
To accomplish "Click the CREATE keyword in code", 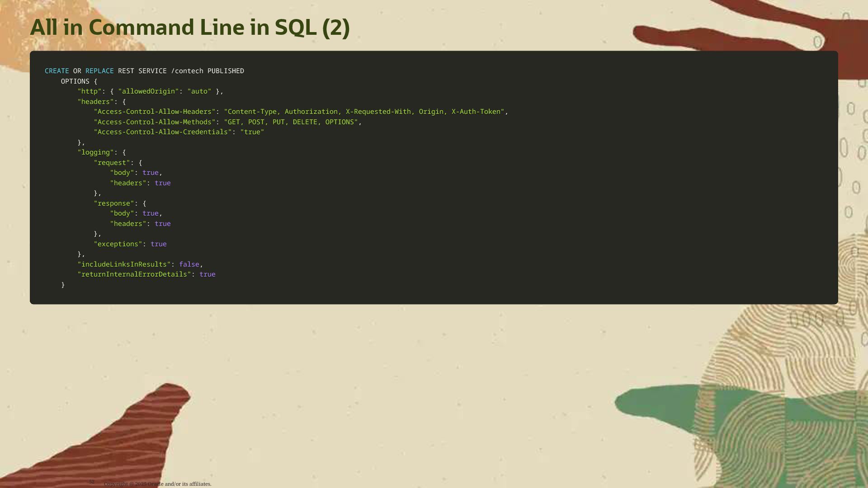I will pos(57,71).
